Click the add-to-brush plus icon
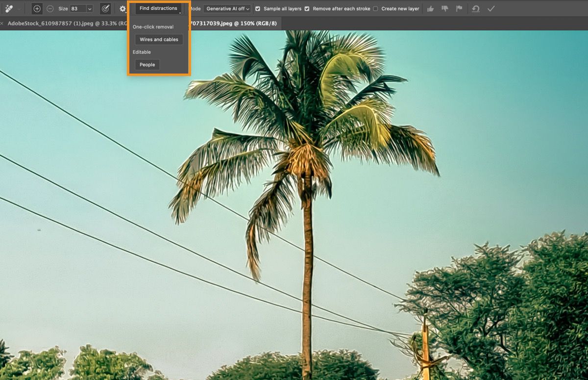The height and width of the screenshot is (380, 588). coord(36,8)
